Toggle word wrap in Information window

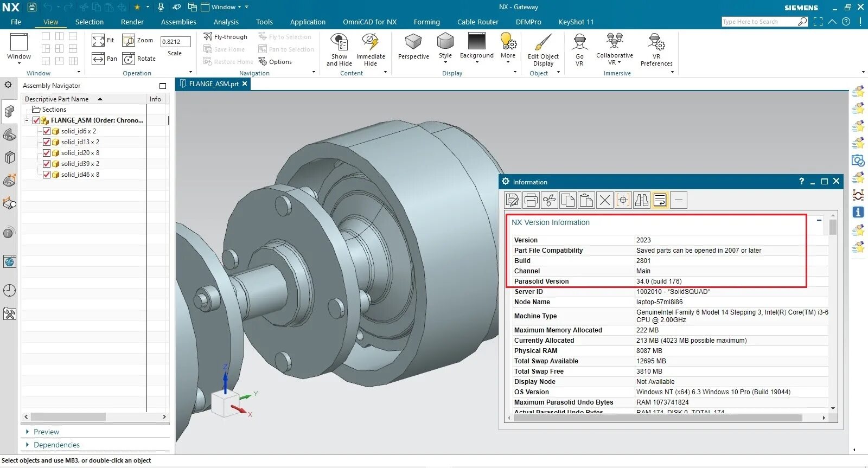tap(660, 200)
